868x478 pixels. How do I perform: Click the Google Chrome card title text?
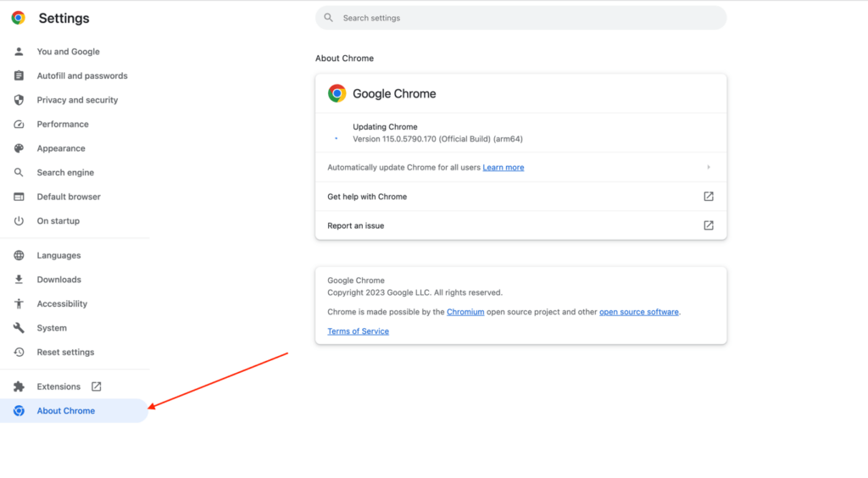coord(394,93)
